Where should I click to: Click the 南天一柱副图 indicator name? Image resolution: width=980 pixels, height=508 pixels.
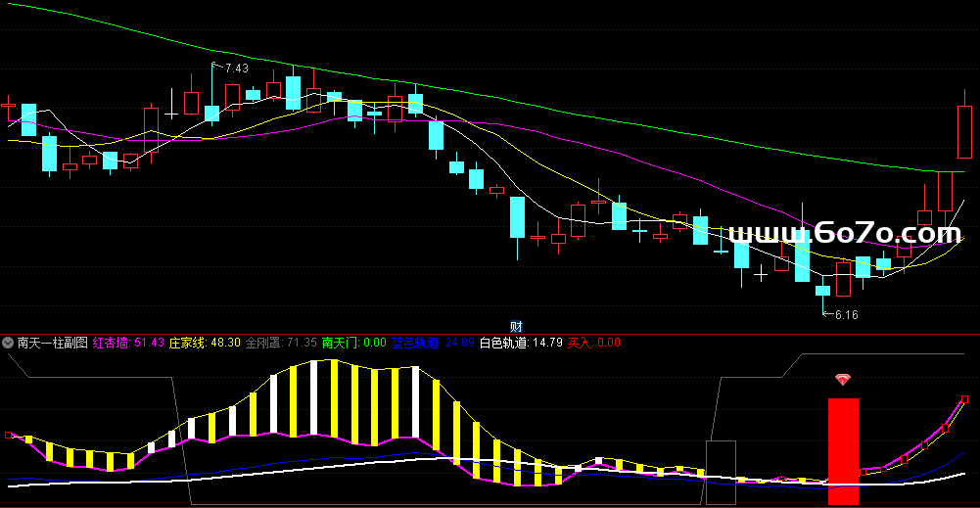[53, 344]
